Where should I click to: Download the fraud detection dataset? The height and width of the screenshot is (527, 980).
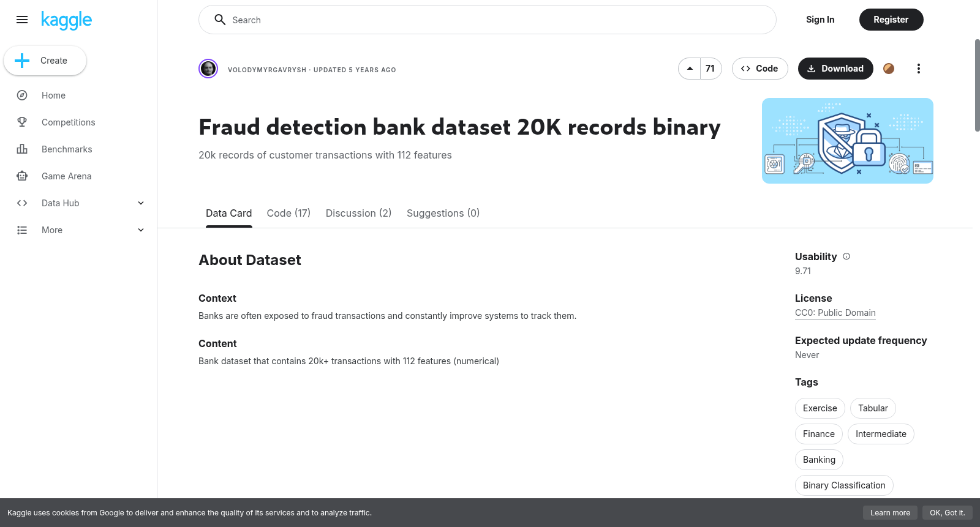point(835,69)
